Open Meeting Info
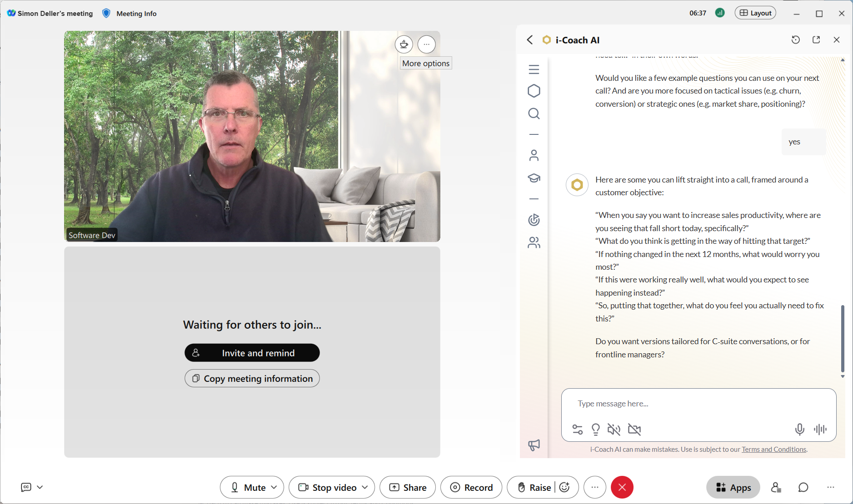This screenshot has width=853, height=504. pos(136,14)
